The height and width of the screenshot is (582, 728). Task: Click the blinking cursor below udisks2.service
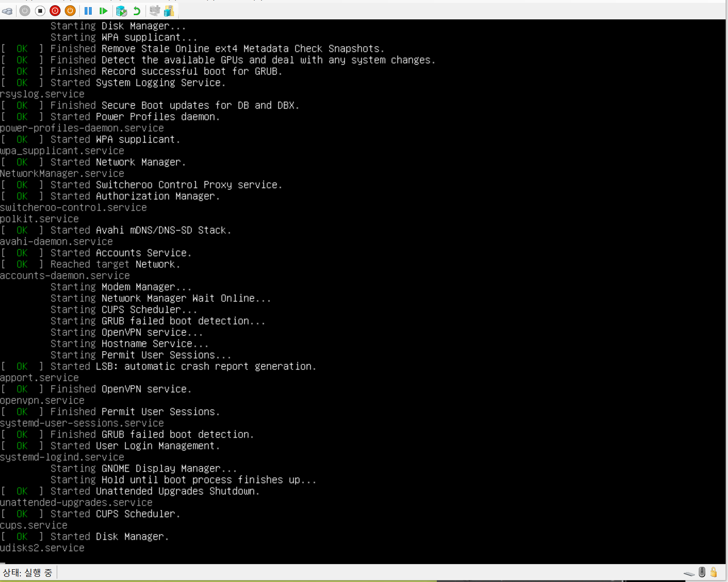[x=2, y=563]
